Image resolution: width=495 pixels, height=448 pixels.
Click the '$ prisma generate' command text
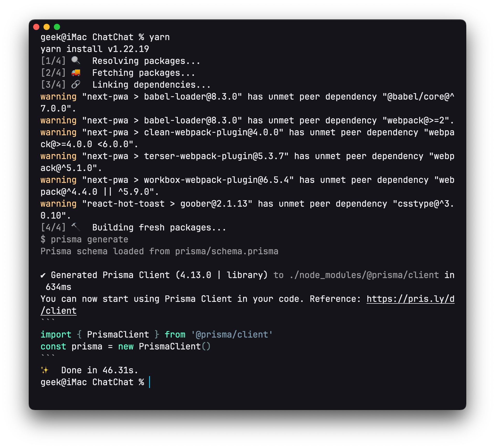84,240
